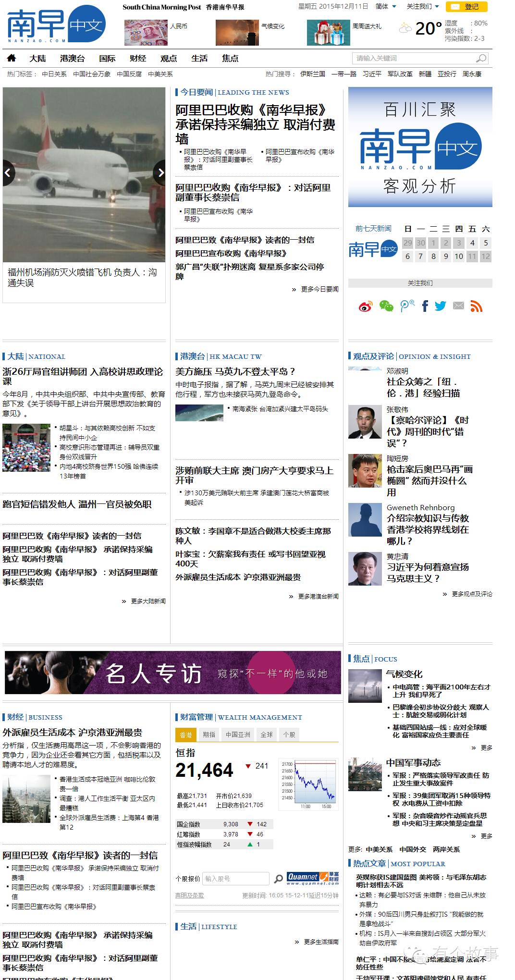Open the 周周送大礼 gift thumbnail

[x=329, y=33]
